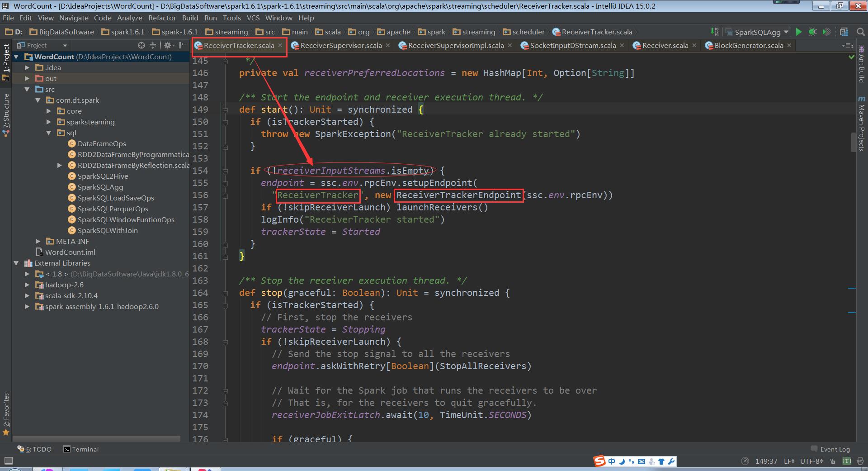Fold the start() method at line 149
Screen dimensions: 868x471
(225, 109)
